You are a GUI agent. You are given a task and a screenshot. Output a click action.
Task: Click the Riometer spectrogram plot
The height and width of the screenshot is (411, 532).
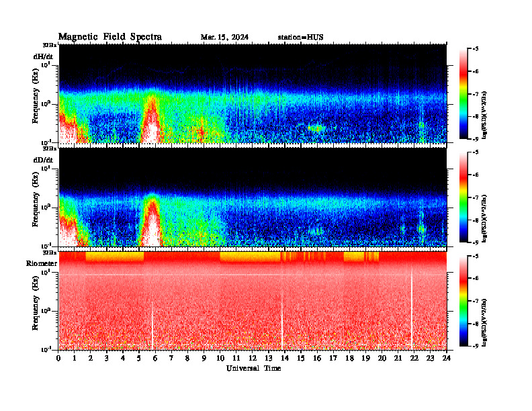click(253, 301)
